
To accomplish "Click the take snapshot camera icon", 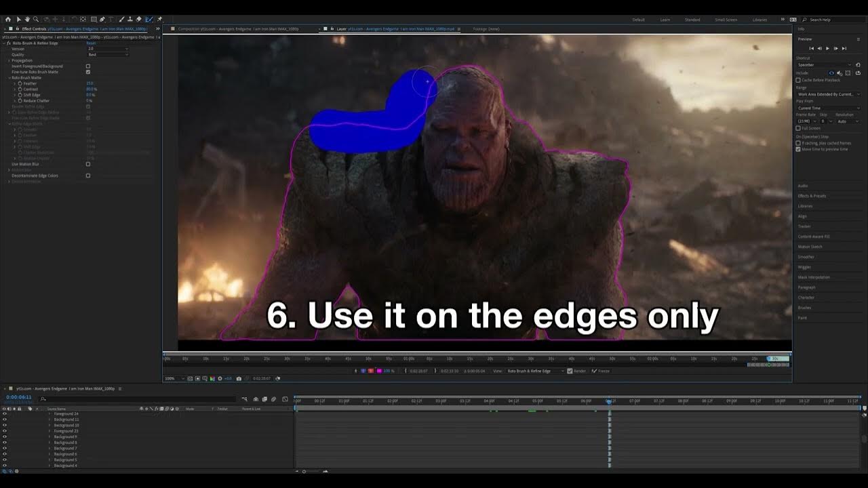I will [x=239, y=378].
